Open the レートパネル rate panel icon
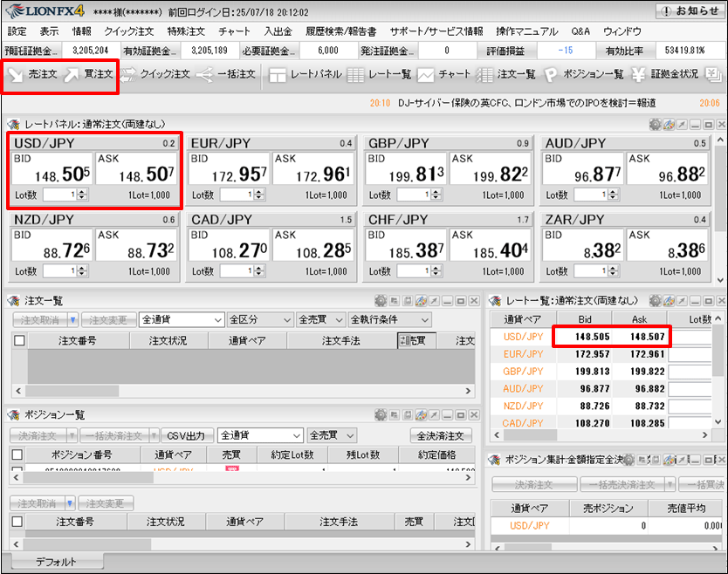 click(x=305, y=74)
